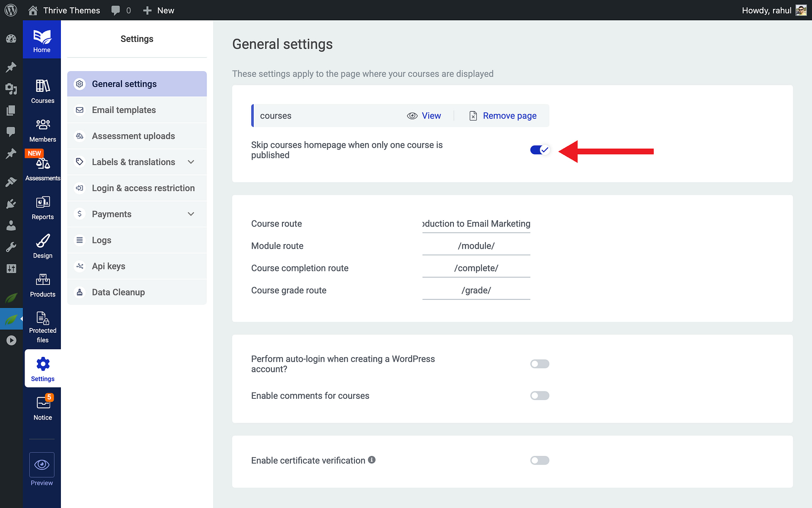The height and width of the screenshot is (508, 812).
Task: Edit the Module route input field
Action: point(476,246)
